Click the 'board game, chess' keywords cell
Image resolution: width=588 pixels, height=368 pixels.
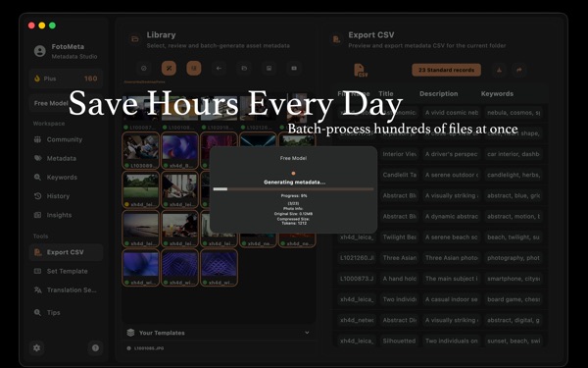point(514,299)
